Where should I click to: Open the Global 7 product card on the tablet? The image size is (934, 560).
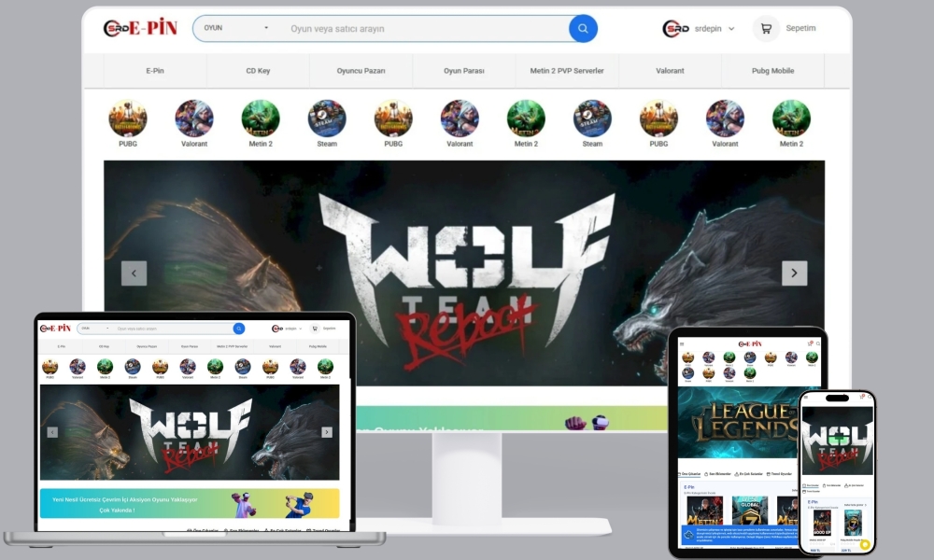click(x=750, y=511)
